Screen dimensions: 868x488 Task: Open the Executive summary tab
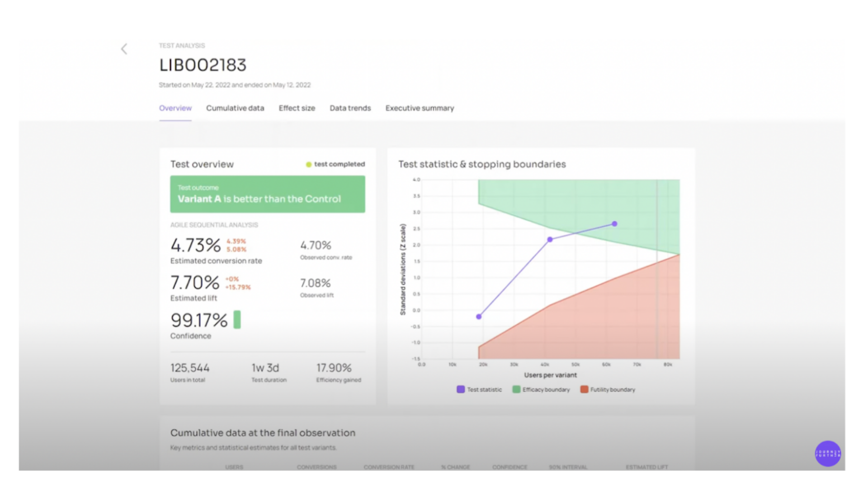pyautogui.click(x=420, y=108)
